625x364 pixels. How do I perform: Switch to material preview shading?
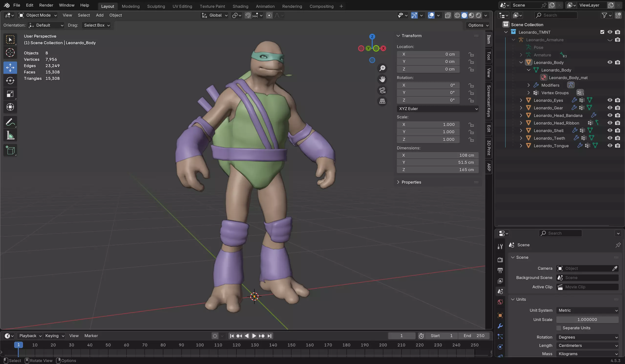[471, 15]
